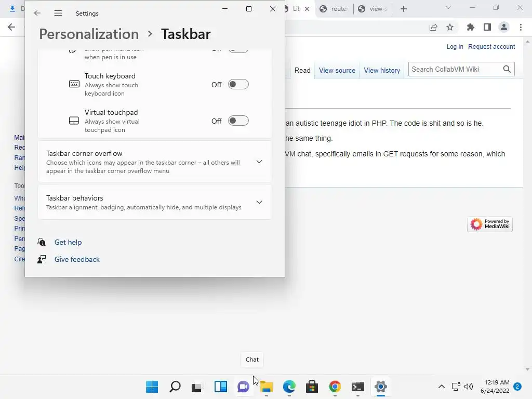Launch Chat from the taskbar
This screenshot has height=399, width=532.
[x=243, y=387]
